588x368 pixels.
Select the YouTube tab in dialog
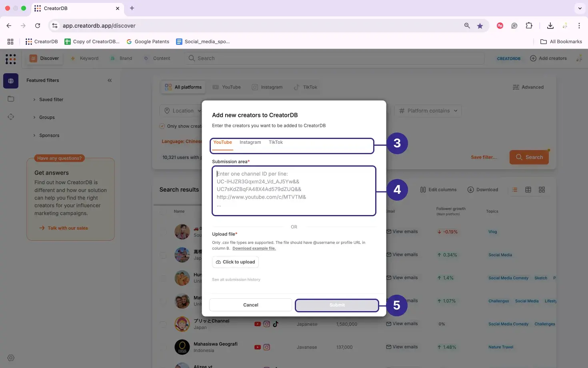click(222, 143)
